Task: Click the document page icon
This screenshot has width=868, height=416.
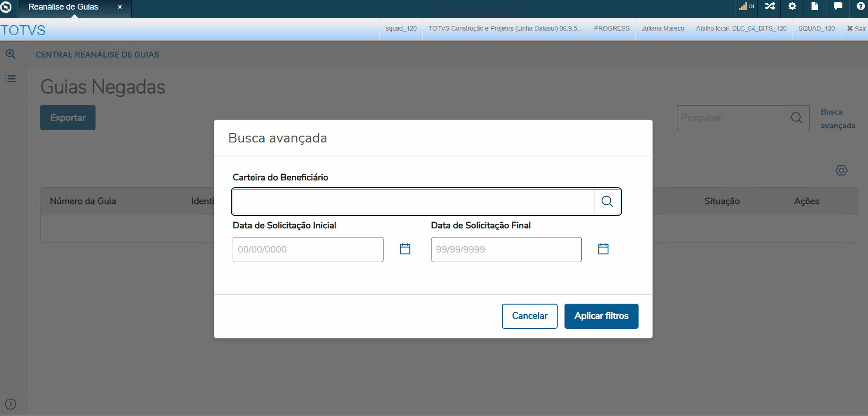Action: click(x=815, y=6)
